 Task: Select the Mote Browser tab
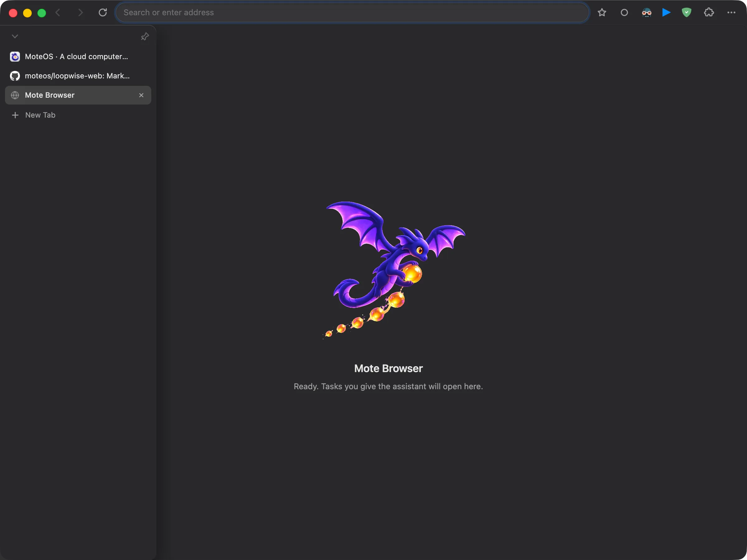tap(78, 95)
